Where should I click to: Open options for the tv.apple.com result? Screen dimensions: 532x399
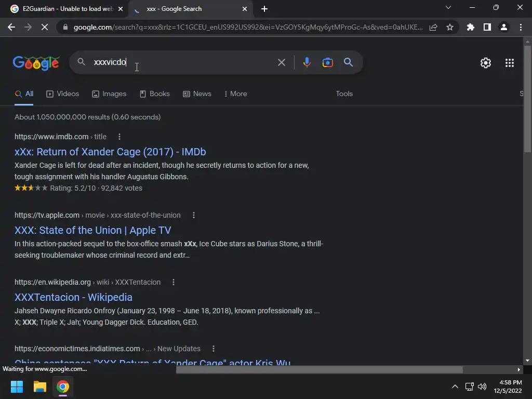[x=193, y=215]
